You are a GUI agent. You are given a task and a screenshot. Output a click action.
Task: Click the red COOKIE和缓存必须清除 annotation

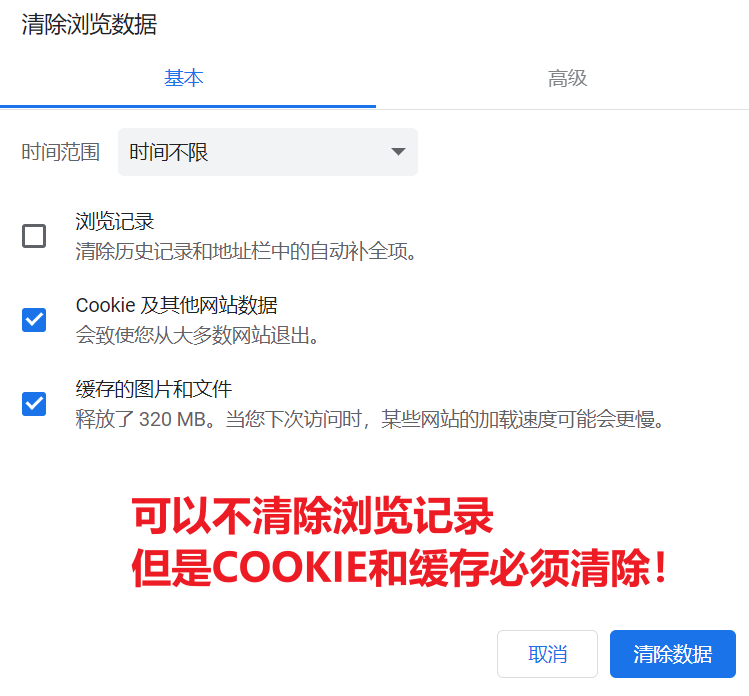[x=399, y=568]
